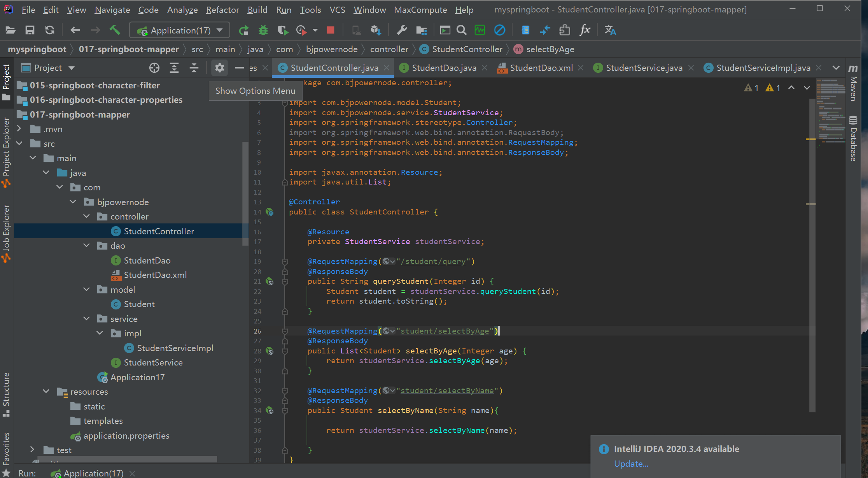
Task: Expand the test folder in tree
Action: tap(33, 450)
